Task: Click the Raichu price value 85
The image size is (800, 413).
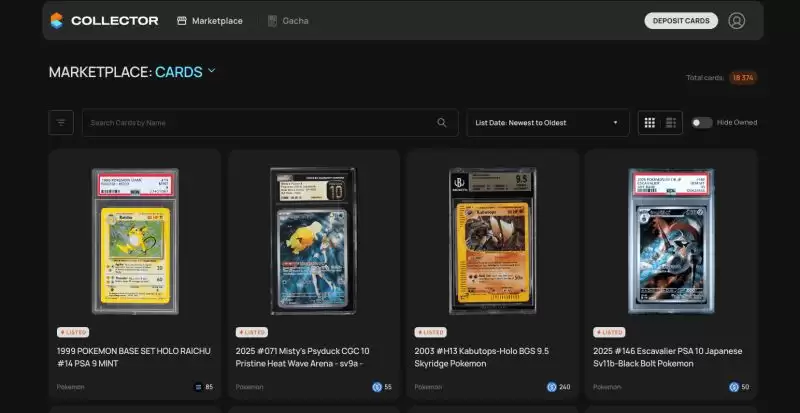Action: point(209,387)
